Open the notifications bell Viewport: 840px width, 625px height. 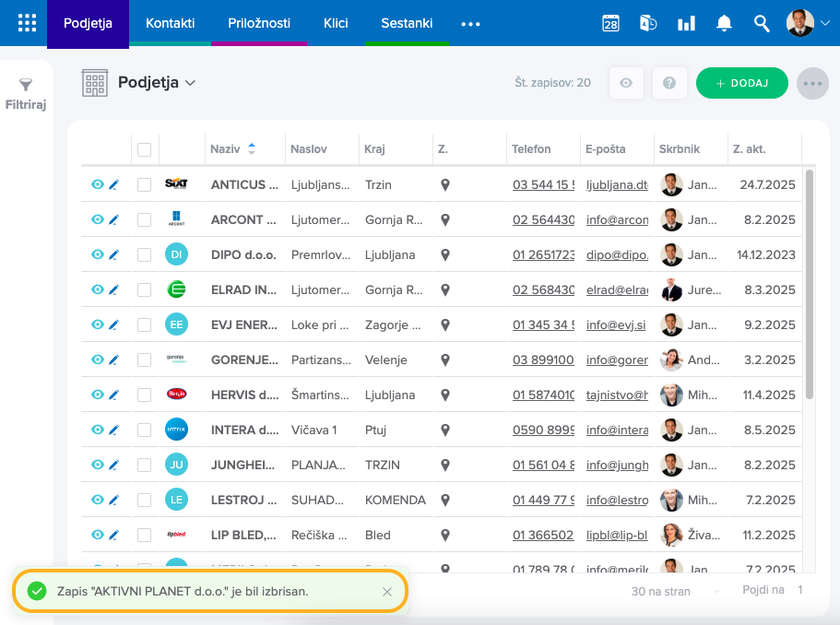tap(725, 24)
